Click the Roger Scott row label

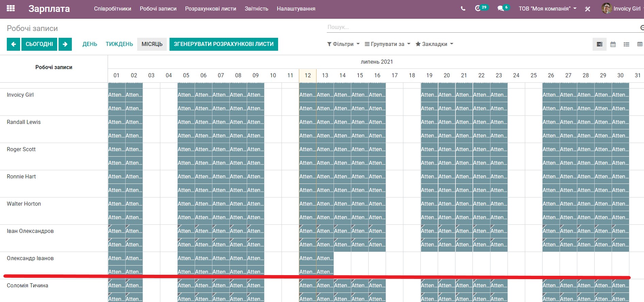pos(21,149)
